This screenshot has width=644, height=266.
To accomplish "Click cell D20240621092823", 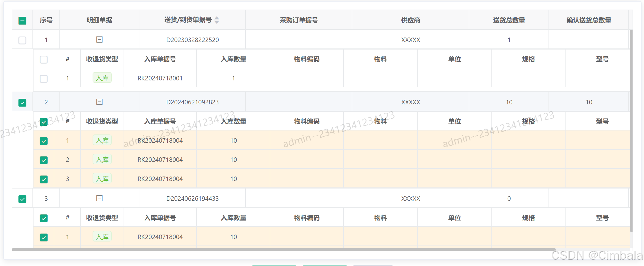I will point(192,102).
